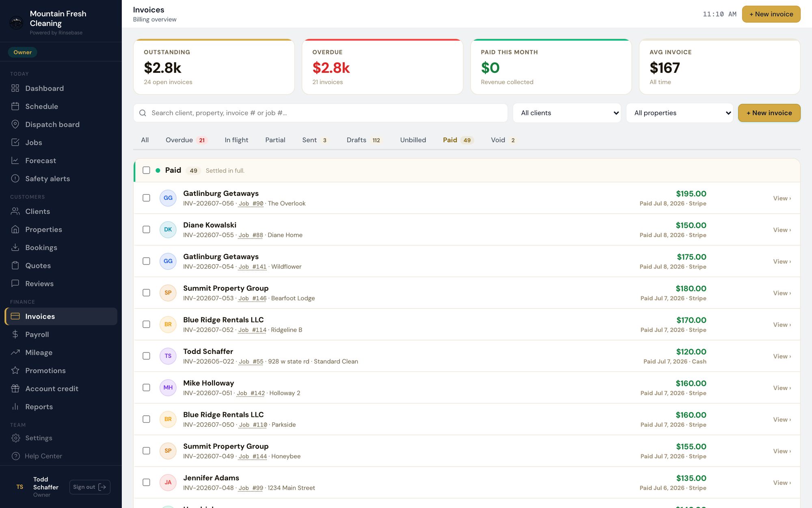Click the search magnifier icon
This screenshot has height=508, width=812.
[143, 113]
